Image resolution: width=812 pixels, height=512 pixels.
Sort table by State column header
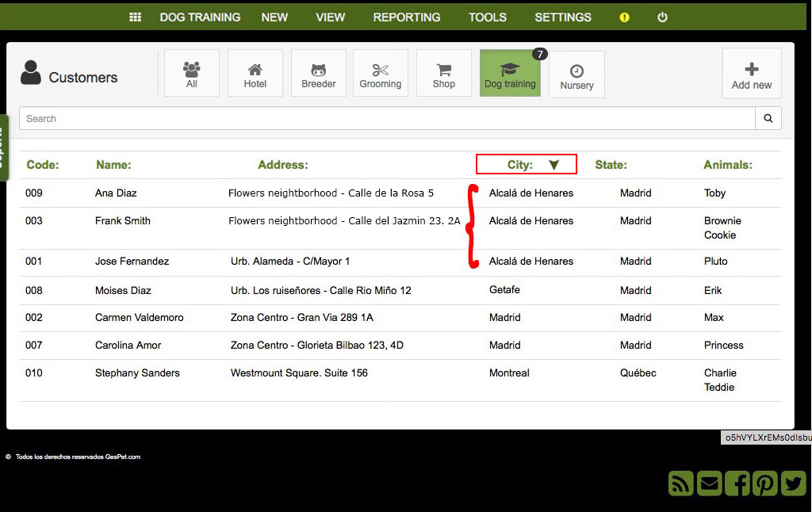[611, 165]
